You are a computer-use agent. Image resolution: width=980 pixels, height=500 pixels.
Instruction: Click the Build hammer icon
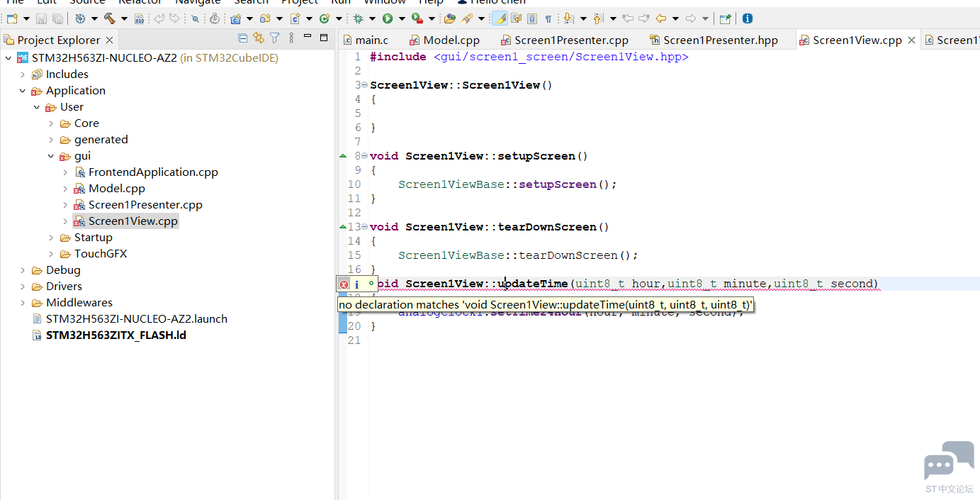pos(110,18)
